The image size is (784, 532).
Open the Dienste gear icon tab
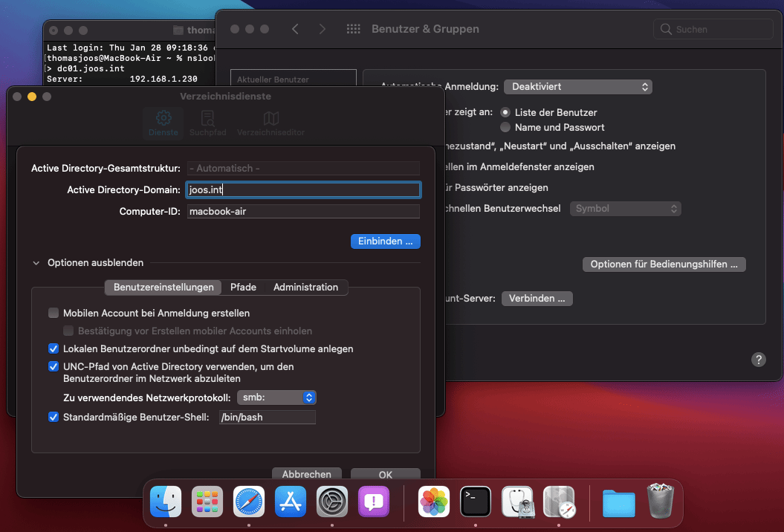pyautogui.click(x=163, y=123)
